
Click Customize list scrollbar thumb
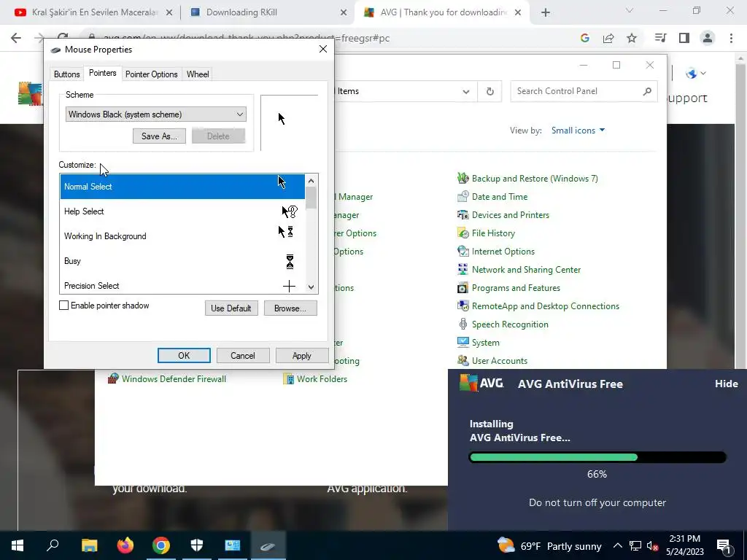[x=311, y=198]
